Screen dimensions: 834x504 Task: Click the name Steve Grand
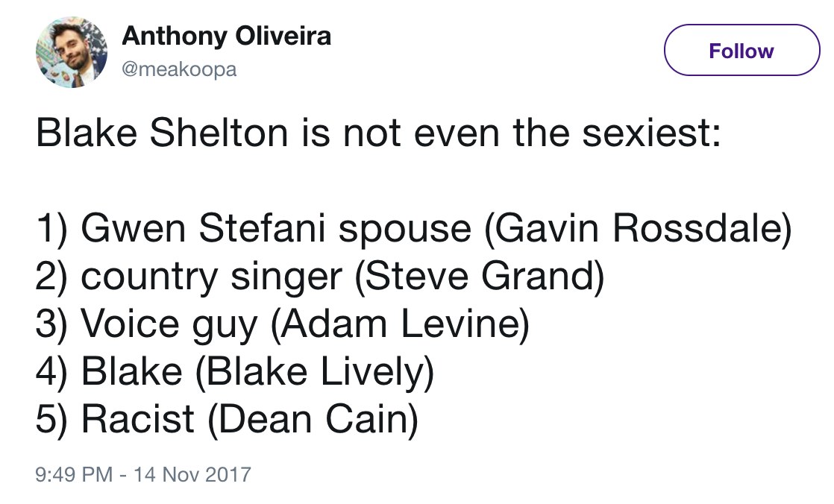pyautogui.click(x=479, y=277)
